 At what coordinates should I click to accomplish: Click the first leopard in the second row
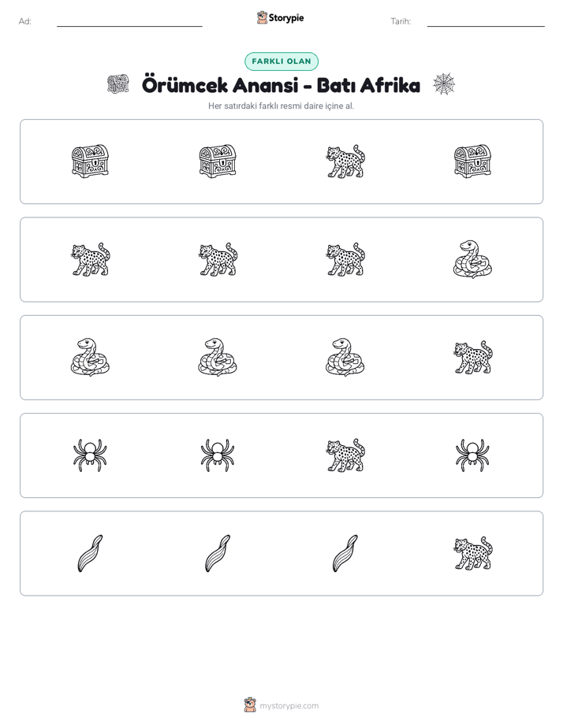[x=90, y=259]
